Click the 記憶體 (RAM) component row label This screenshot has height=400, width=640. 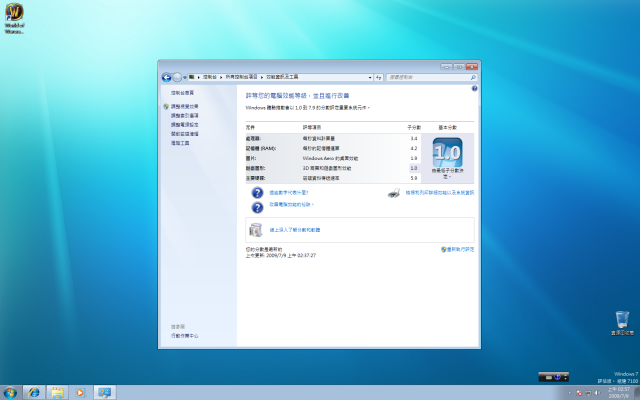pyautogui.click(x=261, y=149)
